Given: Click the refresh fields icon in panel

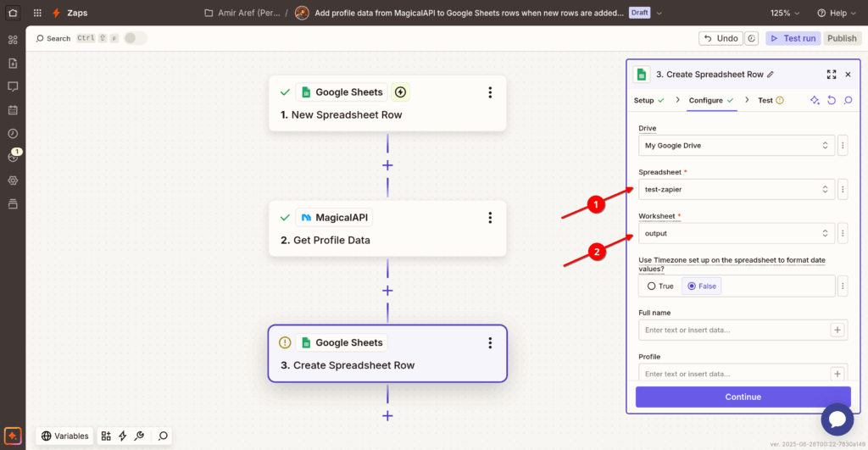Looking at the screenshot, I should [x=832, y=100].
